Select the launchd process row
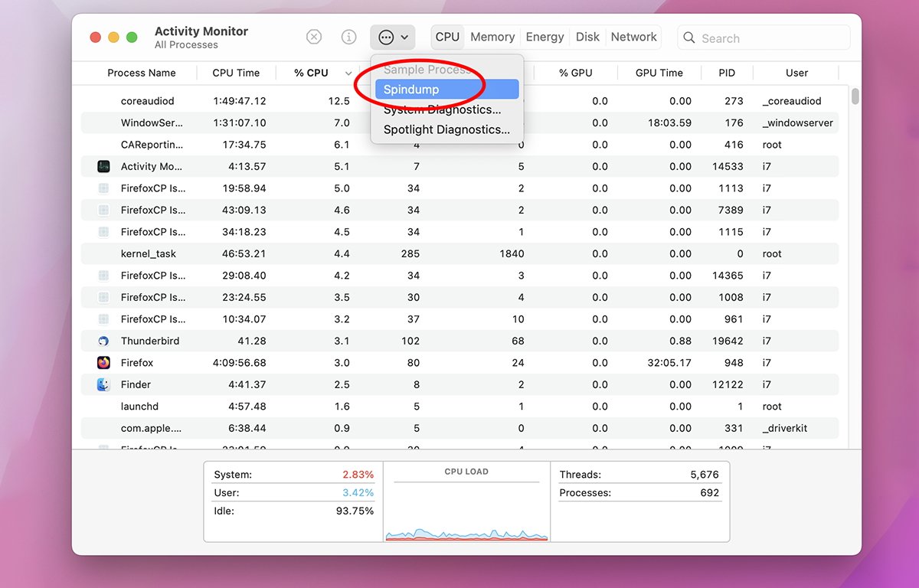The height and width of the screenshot is (588, 919). point(459,407)
